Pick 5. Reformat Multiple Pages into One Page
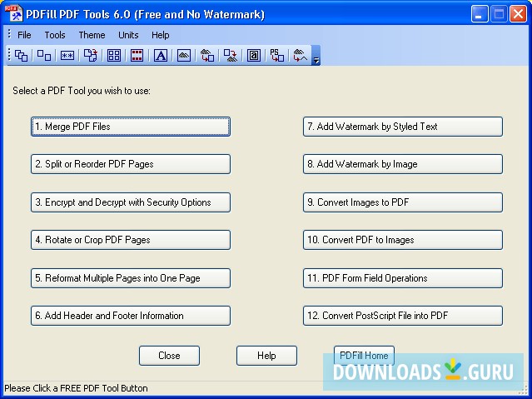 [x=131, y=278]
